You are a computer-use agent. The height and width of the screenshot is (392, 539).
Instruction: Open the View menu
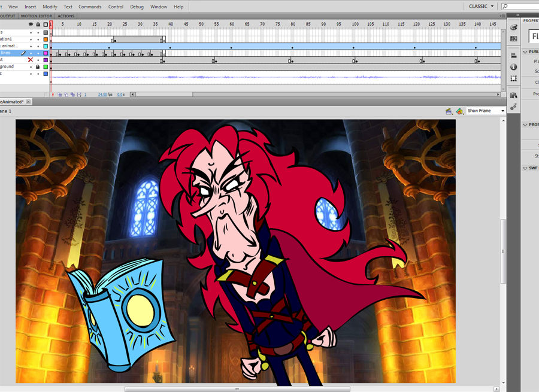click(13, 7)
